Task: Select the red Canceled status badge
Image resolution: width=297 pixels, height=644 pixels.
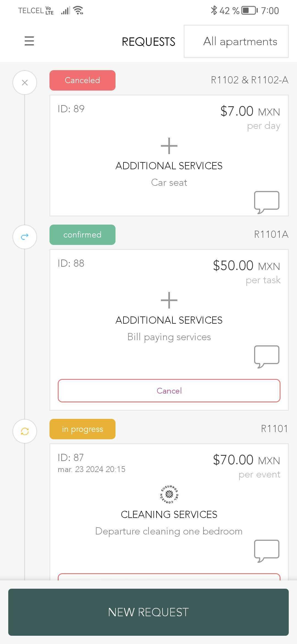Action: click(82, 80)
